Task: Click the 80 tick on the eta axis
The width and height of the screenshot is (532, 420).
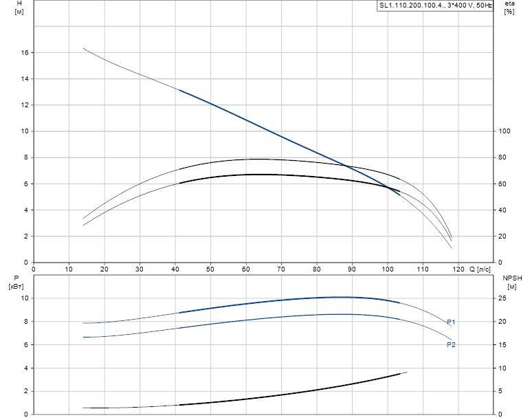Action: pyautogui.click(x=502, y=157)
